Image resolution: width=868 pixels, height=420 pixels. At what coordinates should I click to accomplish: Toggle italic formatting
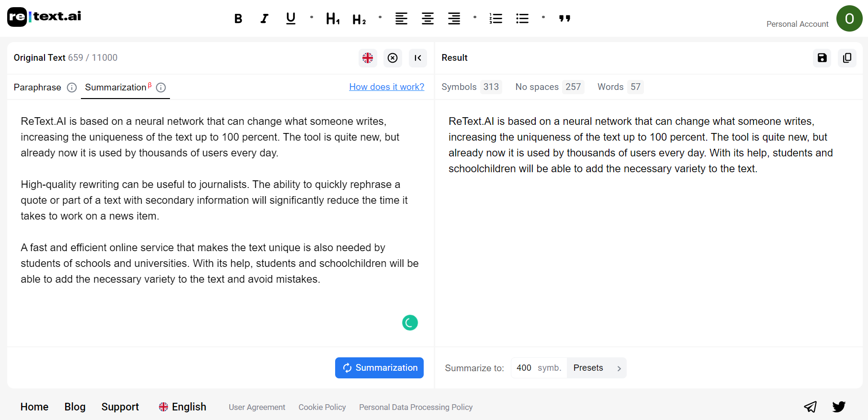click(264, 19)
